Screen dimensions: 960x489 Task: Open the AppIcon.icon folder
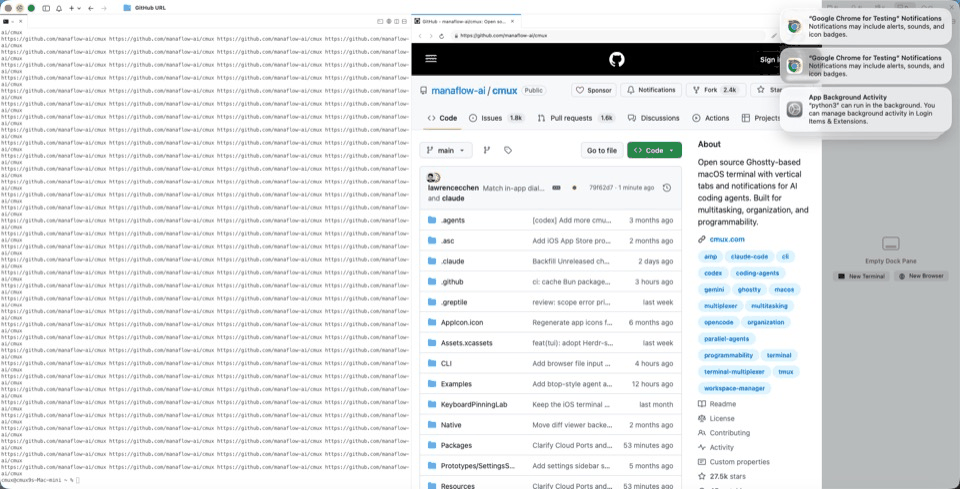coord(462,323)
